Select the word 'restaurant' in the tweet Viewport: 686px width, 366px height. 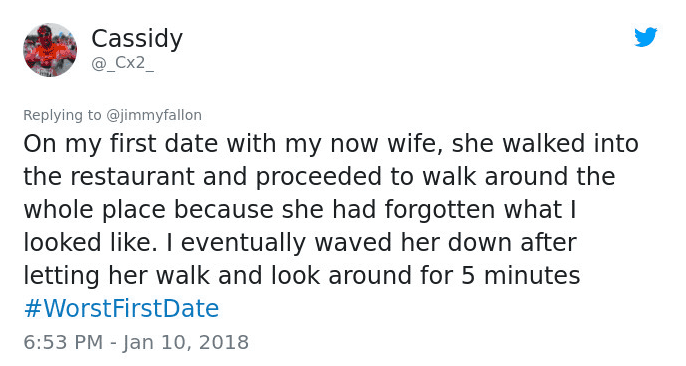point(133,178)
